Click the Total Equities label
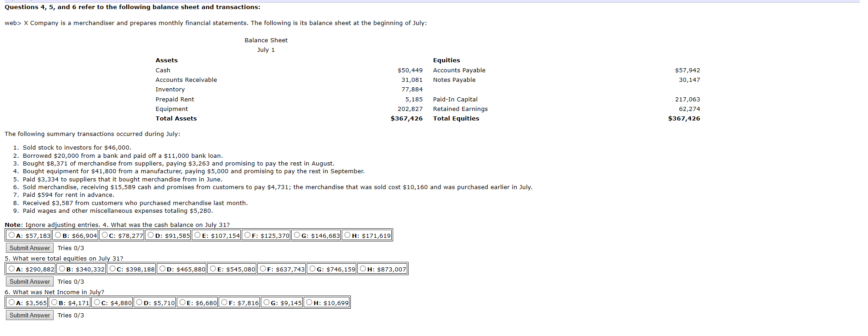The width and height of the screenshot is (868, 336). [x=456, y=119]
